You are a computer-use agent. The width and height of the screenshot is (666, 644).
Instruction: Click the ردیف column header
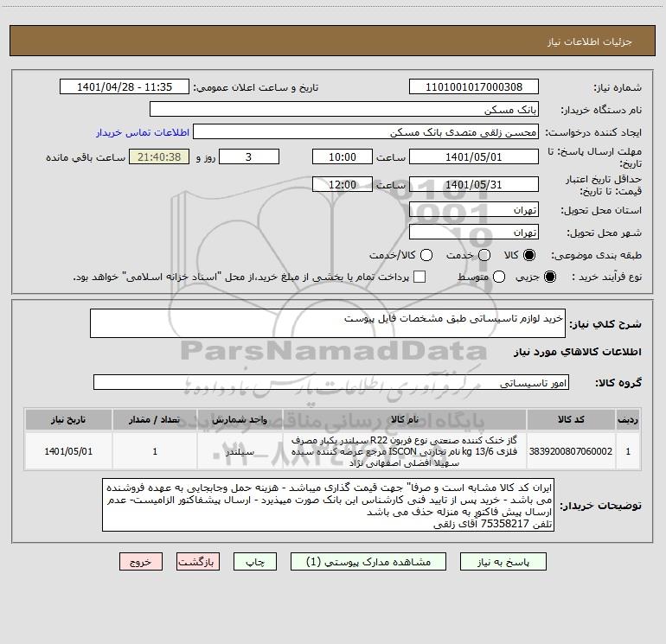(628, 419)
